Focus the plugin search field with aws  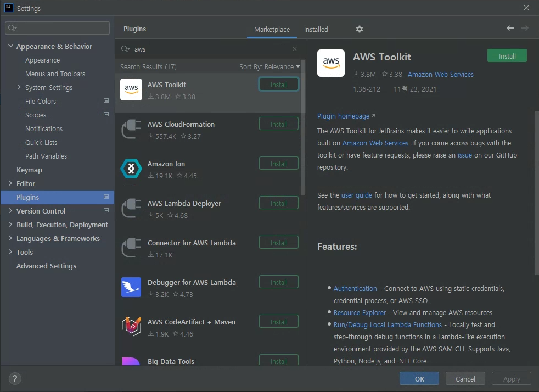209,49
